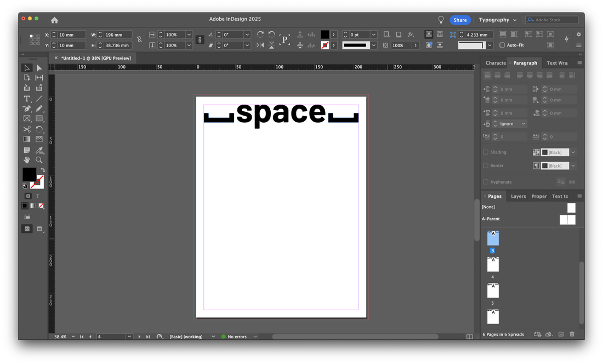The image size is (603, 364).
Task: Select the Type tool
Action: coord(26,99)
